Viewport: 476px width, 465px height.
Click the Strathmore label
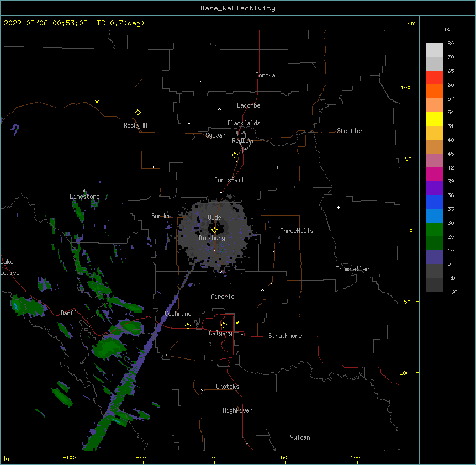point(285,336)
